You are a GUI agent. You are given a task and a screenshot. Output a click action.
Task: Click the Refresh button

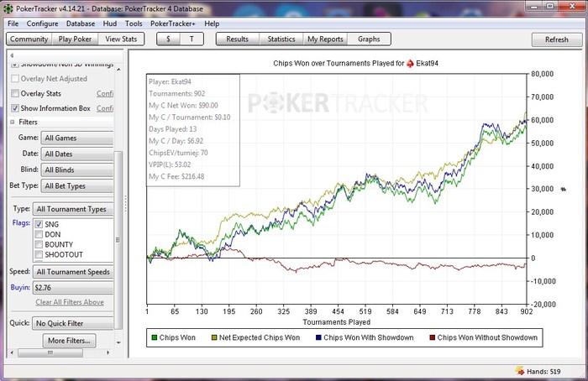(x=557, y=39)
